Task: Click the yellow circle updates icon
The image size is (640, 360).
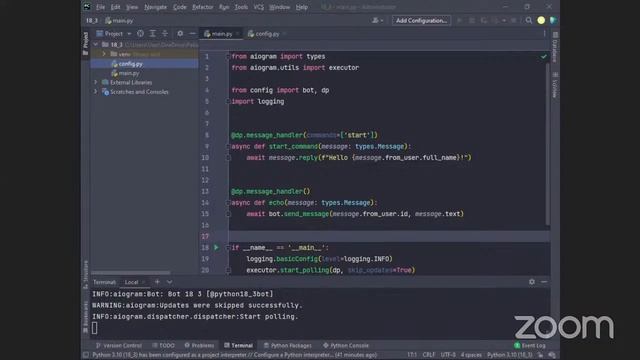Action: pos(541,20)
